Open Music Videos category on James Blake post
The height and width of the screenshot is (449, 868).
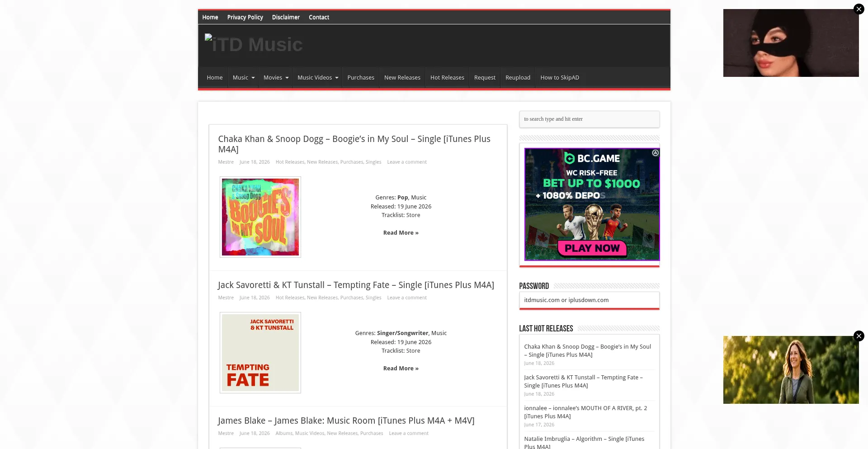[310, 433]
